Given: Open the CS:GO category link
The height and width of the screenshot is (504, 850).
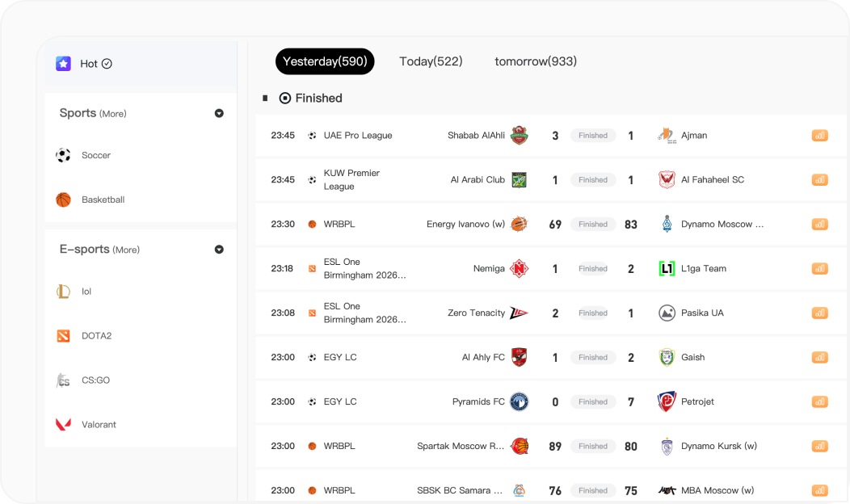Looking at the screenshot, I should click(x=95, y=380).
